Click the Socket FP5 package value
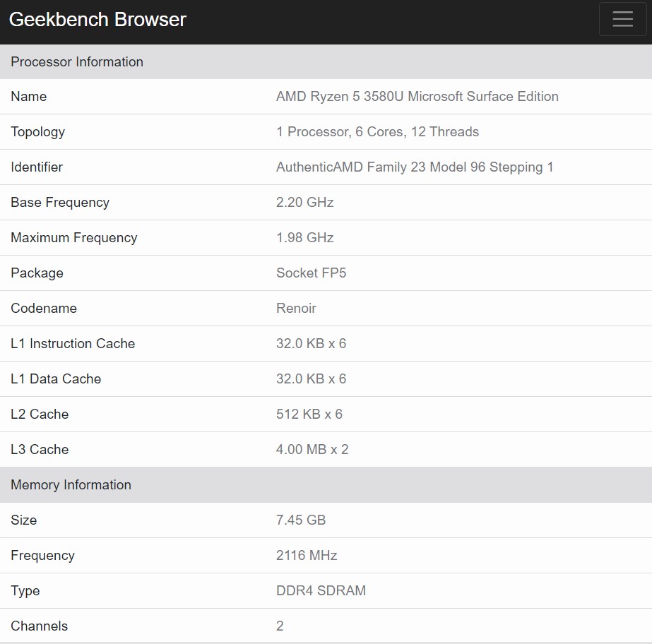 (x=311, y=273)
